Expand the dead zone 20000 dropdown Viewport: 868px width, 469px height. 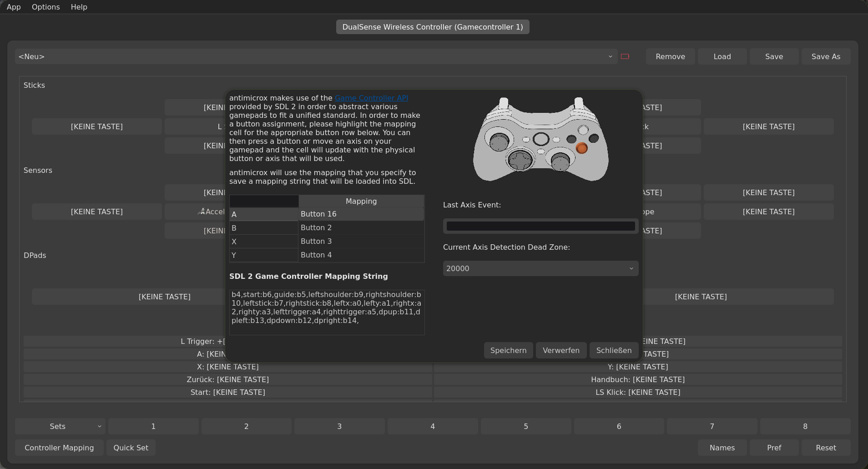point(540,268)
